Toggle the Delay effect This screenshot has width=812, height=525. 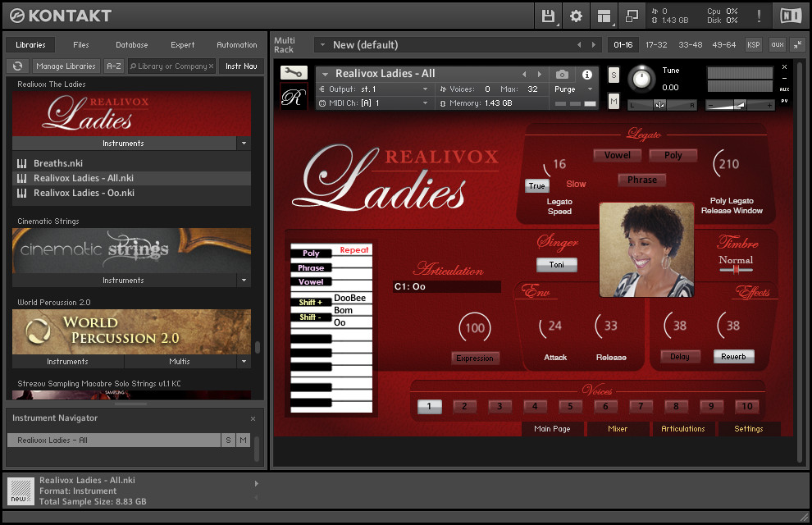[x=680, y=356]
